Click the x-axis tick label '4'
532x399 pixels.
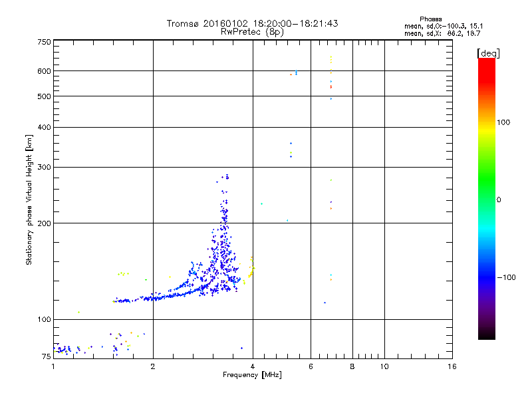[x=253, y=366]
